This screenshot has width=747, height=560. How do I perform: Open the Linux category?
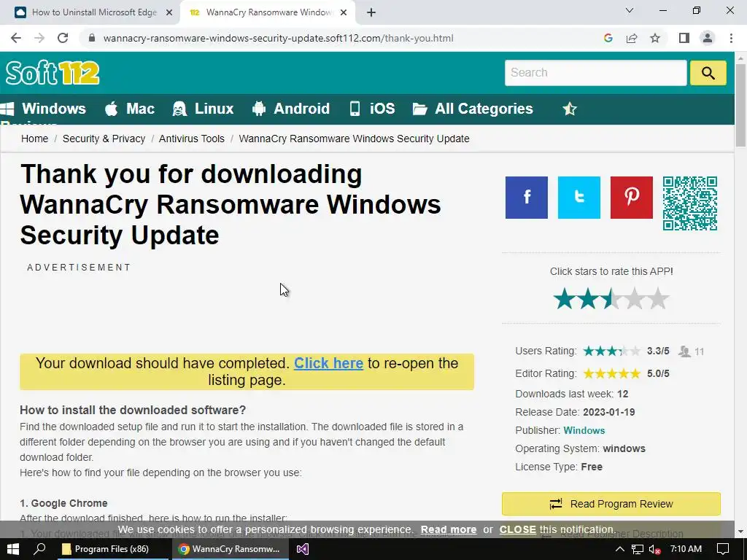tap(203, 109)
